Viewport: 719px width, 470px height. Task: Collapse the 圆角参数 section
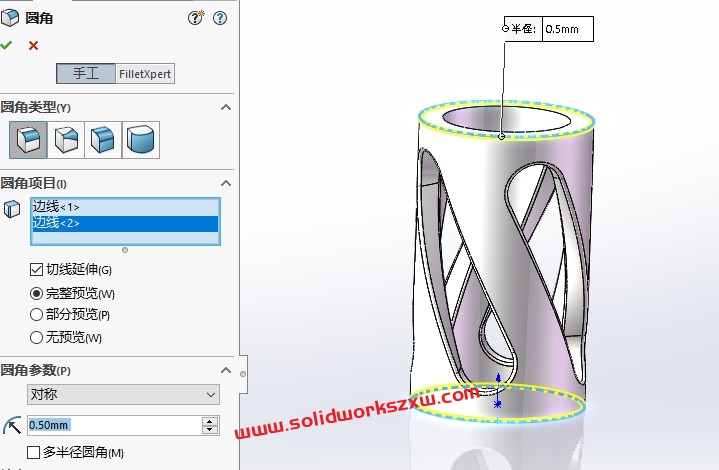tap(226, 370)
